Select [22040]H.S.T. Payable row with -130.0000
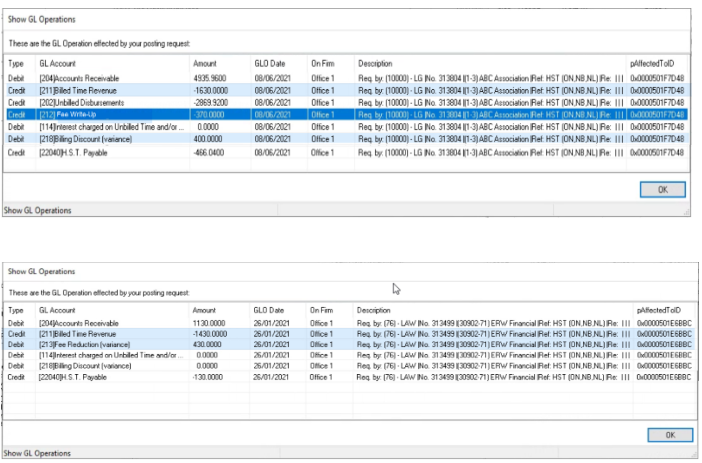 click(x=350, y=377)
